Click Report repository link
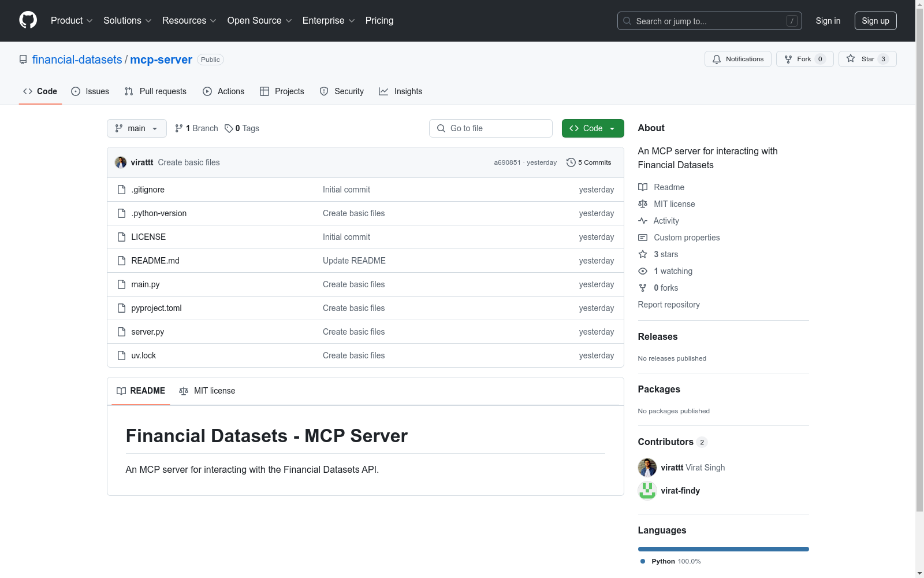Screen dimensions: 924x578 (669, 305)
